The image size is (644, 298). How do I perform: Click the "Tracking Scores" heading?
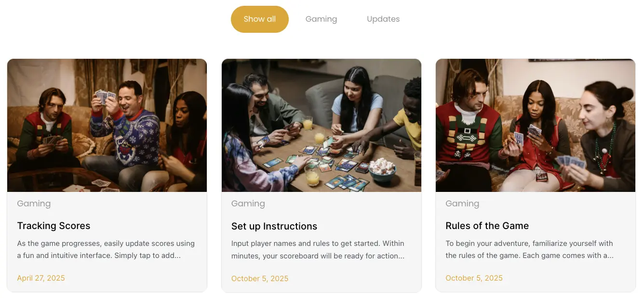pyautogui.click(x=54, y=226)
